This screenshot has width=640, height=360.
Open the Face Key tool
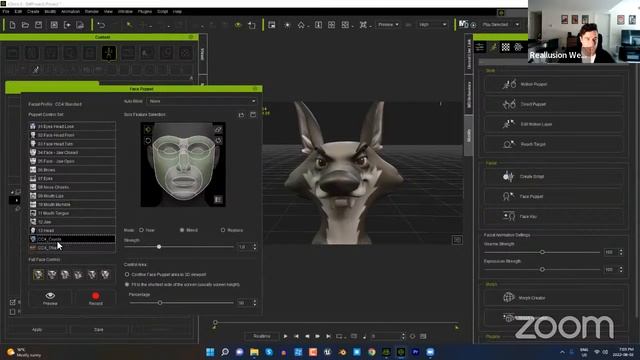click(x=553, y=216)
